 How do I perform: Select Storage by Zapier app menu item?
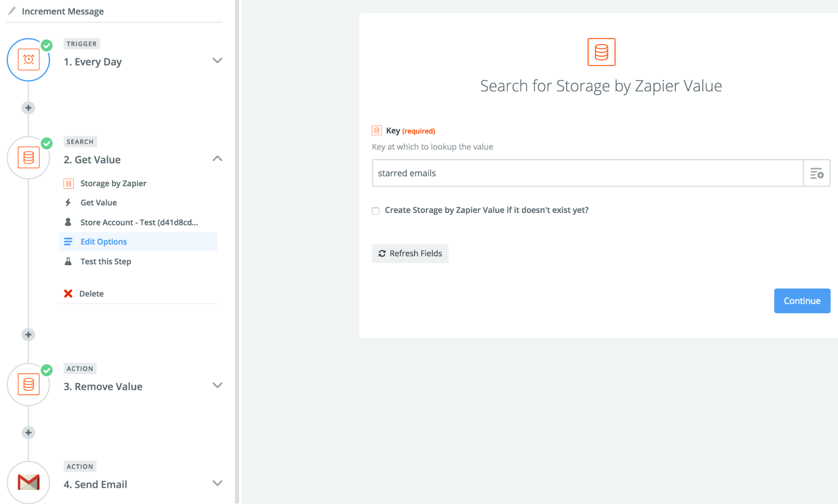pos(138,183)
